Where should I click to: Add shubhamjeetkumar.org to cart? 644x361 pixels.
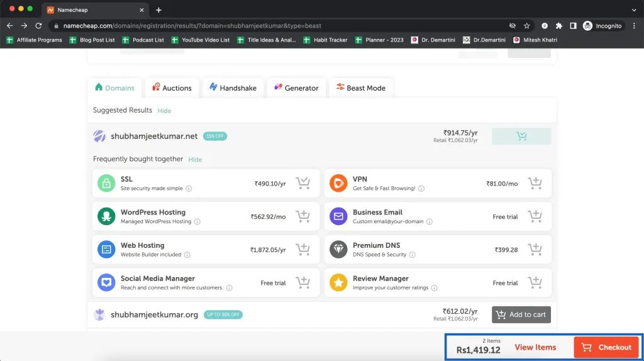coord(521,314)
